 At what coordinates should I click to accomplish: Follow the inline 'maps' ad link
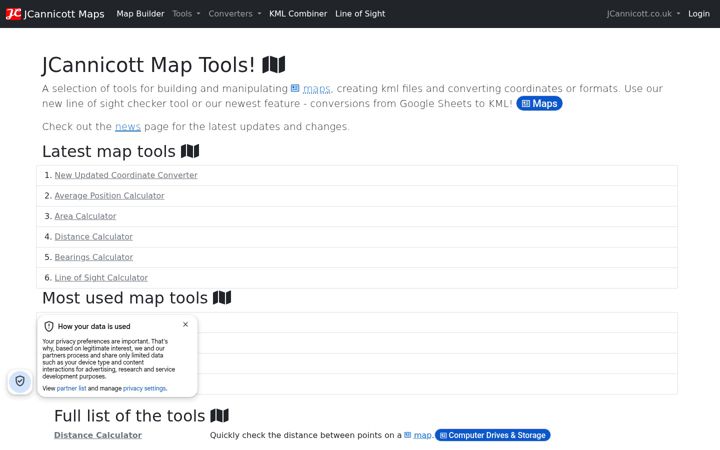(x=311, y=88)
